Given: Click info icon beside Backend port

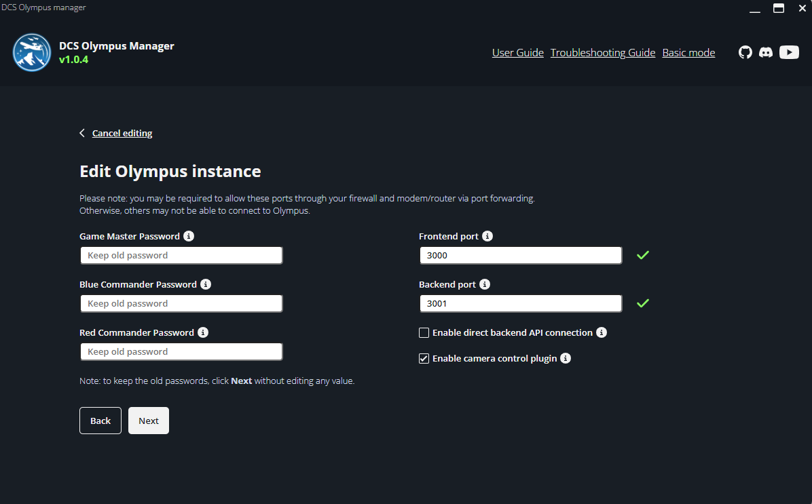Looking at the screenshot, I should tap(485, 284).
